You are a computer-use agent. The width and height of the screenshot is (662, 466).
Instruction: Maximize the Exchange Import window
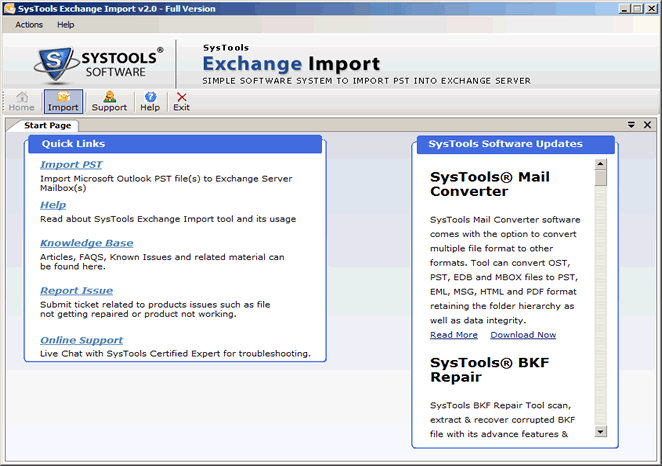tap(638, 8)
